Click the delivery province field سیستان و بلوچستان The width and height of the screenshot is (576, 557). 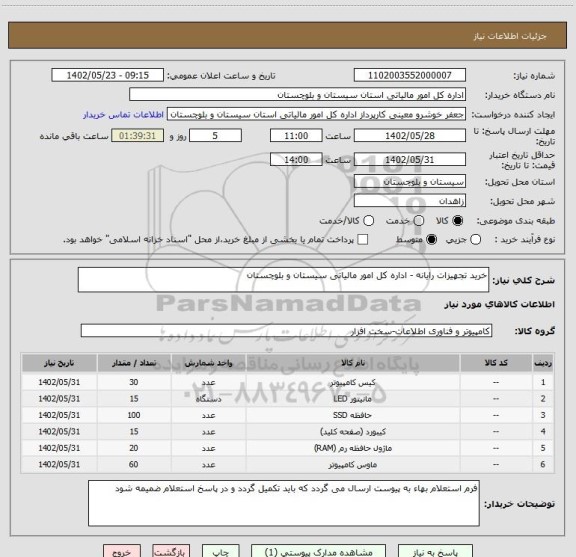(x=410, y=182)
